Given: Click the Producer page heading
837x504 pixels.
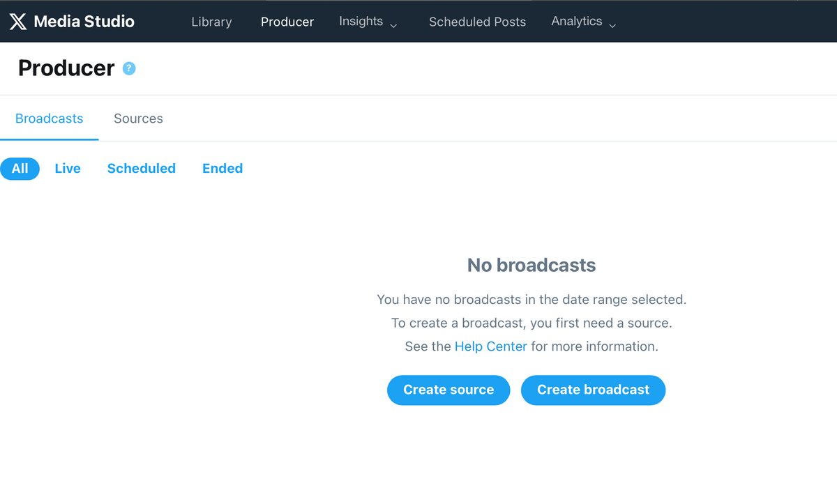Looking at the screenshot, I should (x=66, y=68).
